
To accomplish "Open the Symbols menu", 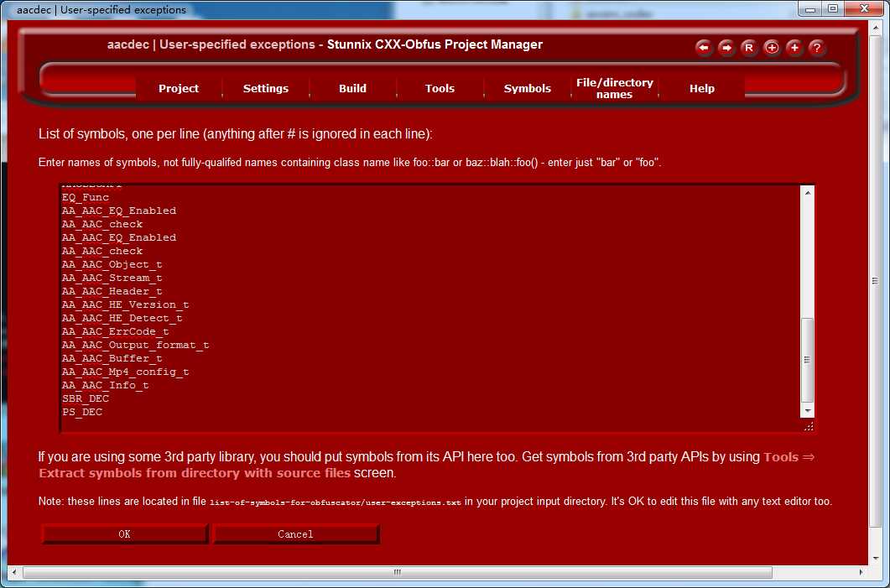I will click(528, 89).
